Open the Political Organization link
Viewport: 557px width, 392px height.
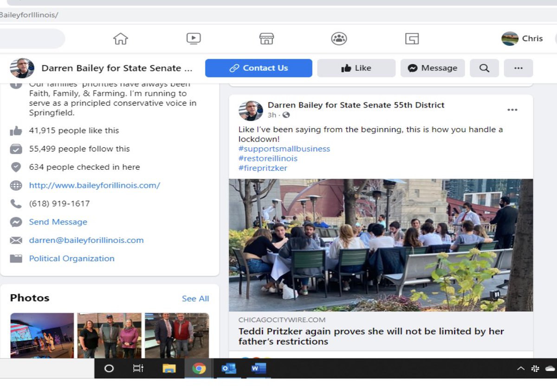(71, 258)
